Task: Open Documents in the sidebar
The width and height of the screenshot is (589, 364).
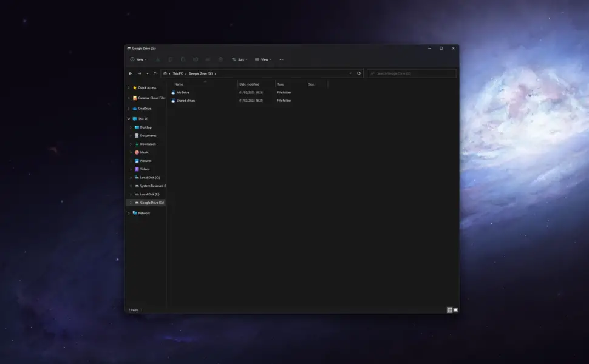Action: pyautogui.click(x=148, y=136)
